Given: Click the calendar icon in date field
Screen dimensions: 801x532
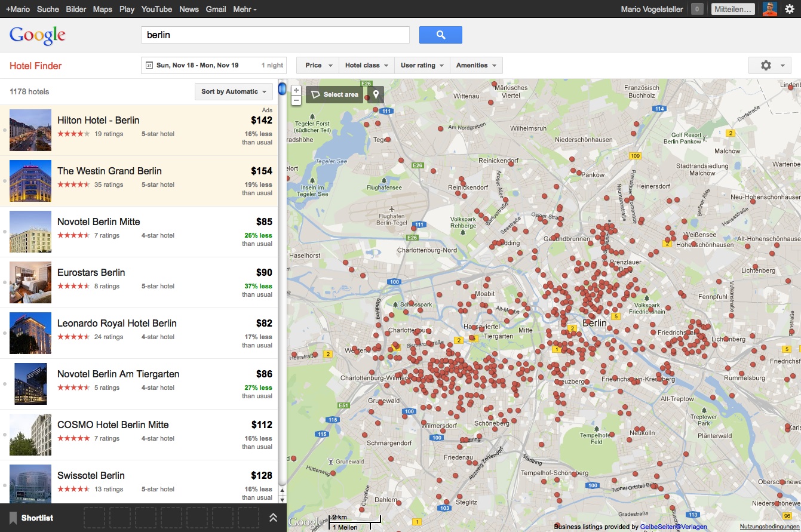Looking at the screenshot, I should click(149, 65).
